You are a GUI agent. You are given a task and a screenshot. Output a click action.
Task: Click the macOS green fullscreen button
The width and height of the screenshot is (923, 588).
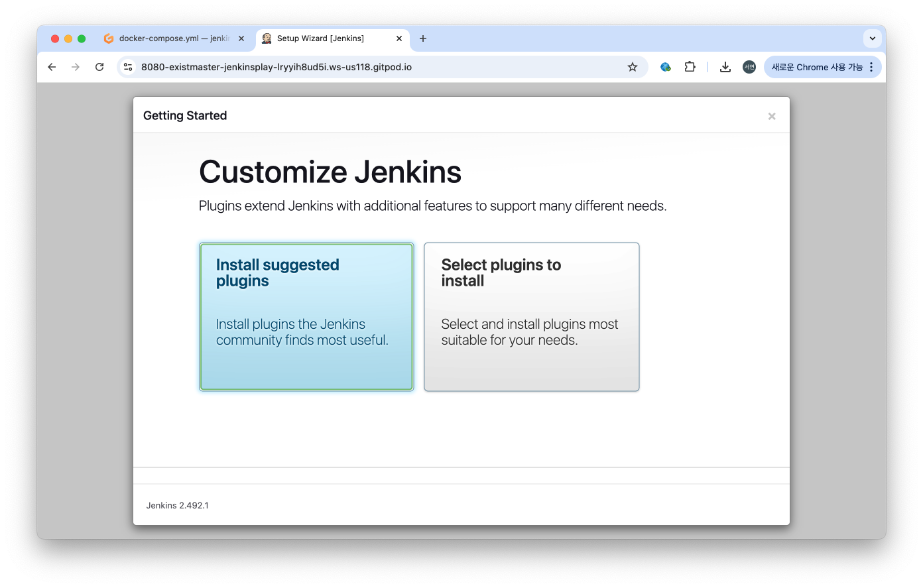point(82,38)
